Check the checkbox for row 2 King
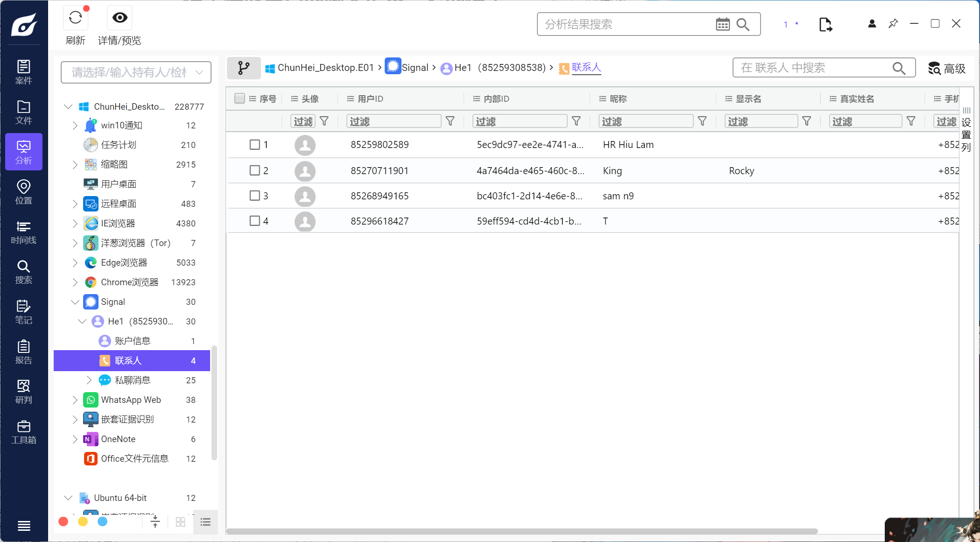 tap(254, 170)
